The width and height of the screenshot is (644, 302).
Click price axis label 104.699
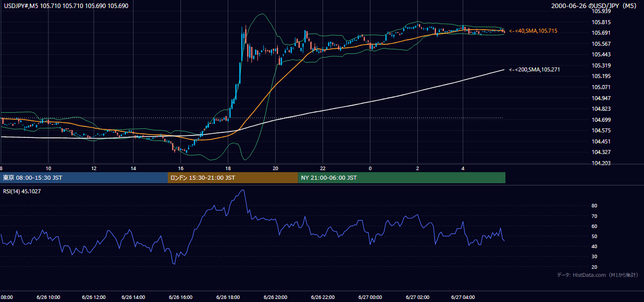coord(601,120)
